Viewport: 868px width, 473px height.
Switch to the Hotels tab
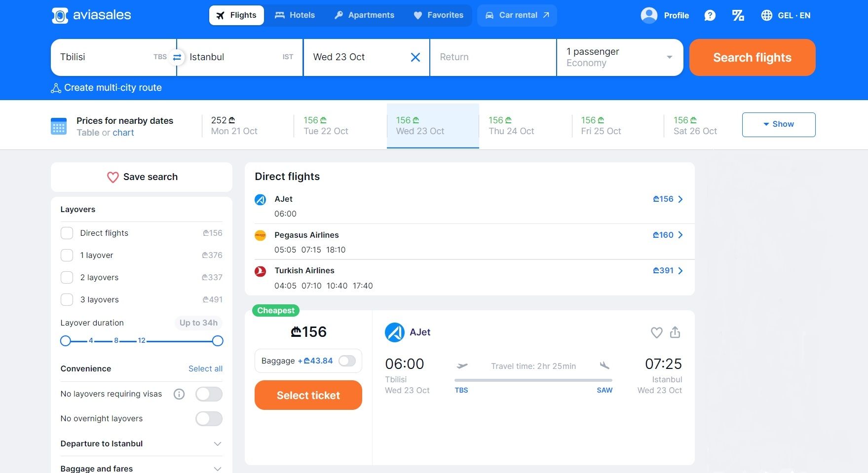pos(295,15)
